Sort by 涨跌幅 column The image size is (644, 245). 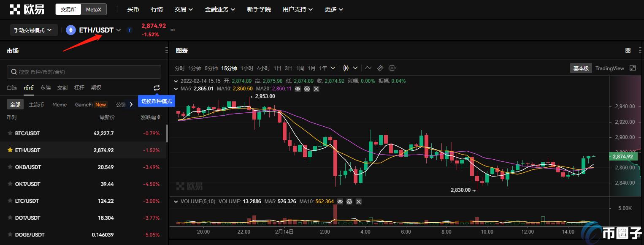click(x=151, y=117)
